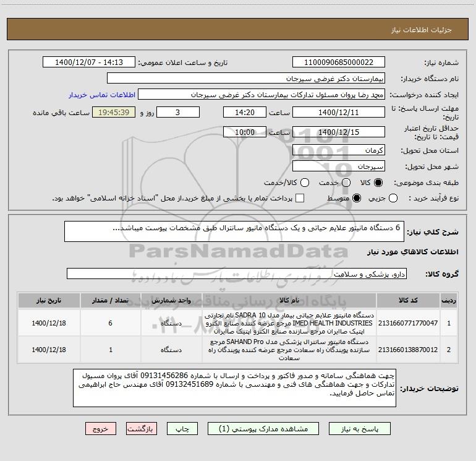This screenshot has height=461, width=476.
Task: Click the گروه کالا field دارو، پزشکی و سلامت
Action: pos(237,274)
